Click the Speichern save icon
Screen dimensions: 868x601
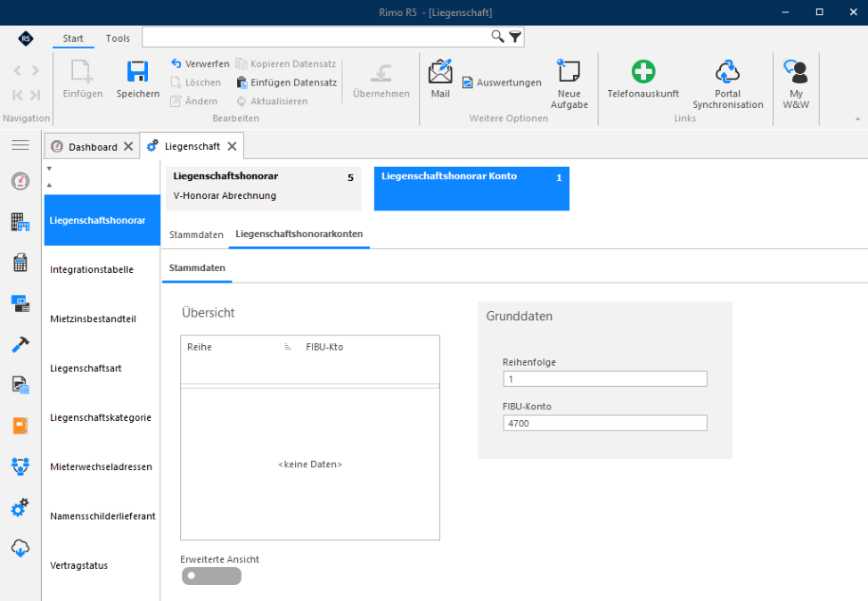coord(138,72)
